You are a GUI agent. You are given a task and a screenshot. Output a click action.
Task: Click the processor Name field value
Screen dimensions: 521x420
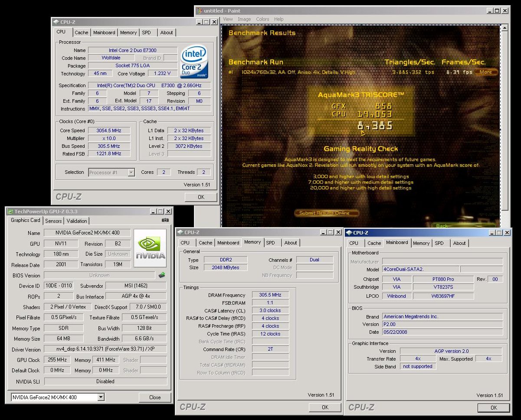click(133, 50)
